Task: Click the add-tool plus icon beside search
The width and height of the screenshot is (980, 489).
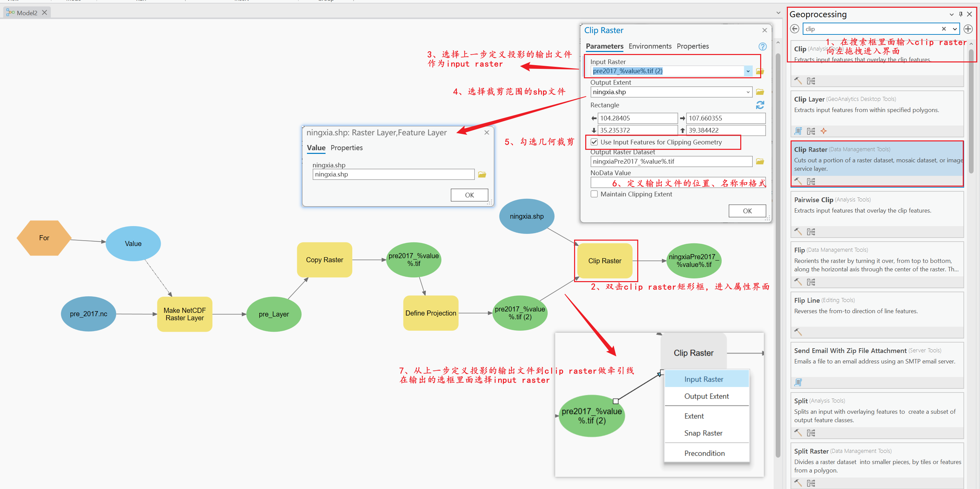Action: [968, 29]
